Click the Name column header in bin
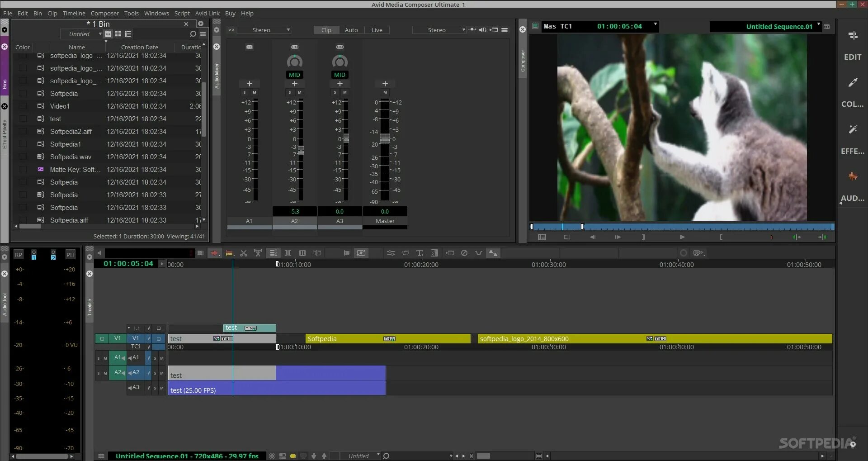The width and height of the screenshot is (868, 461). (77, 47)
